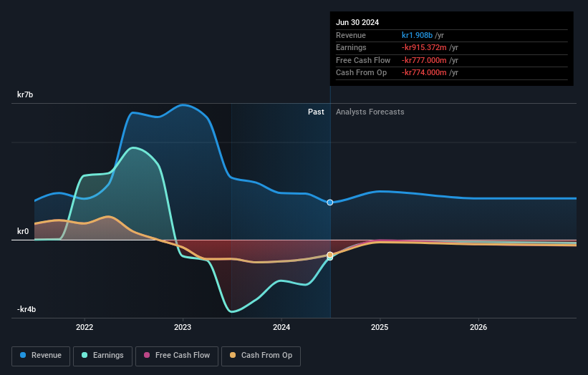Click the orange Cash From Op legend dot

click(x=233, y=355)
